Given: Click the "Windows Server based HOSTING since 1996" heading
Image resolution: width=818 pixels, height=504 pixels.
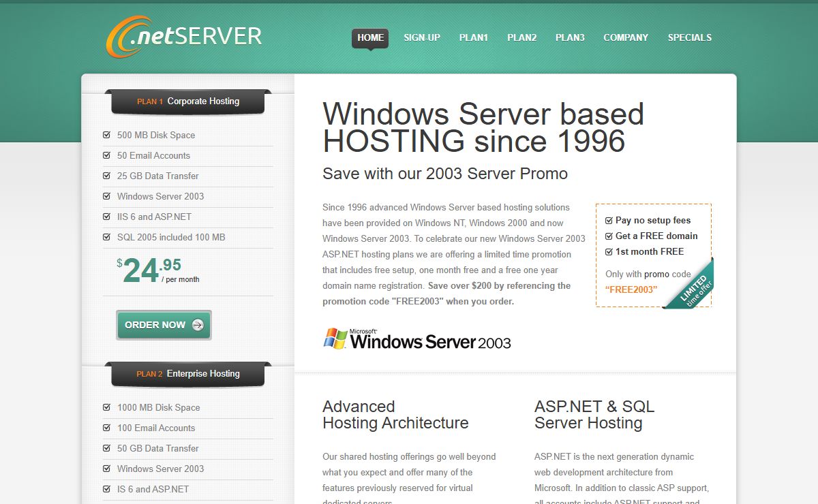Looking at the screenshot, I should pos(483,127).
